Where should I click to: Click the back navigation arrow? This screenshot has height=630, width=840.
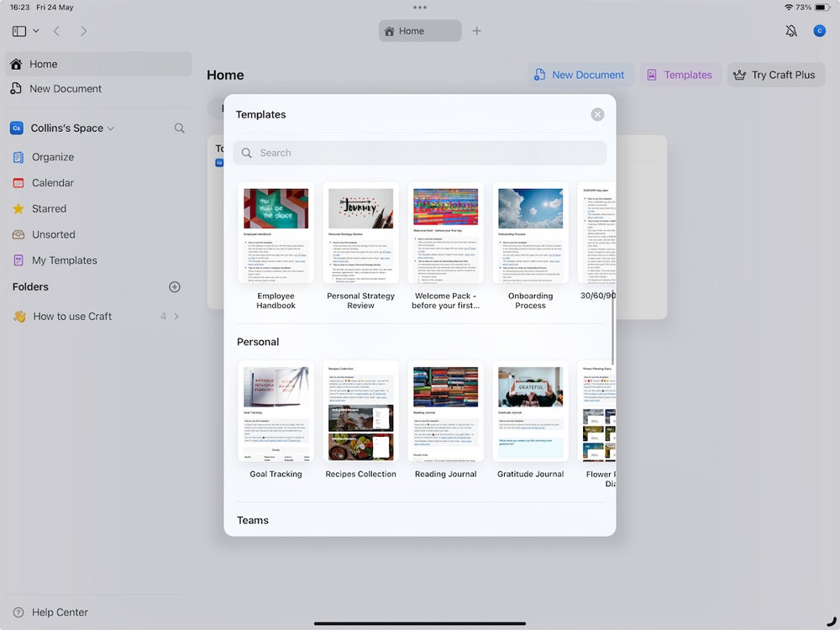(56, 31)
